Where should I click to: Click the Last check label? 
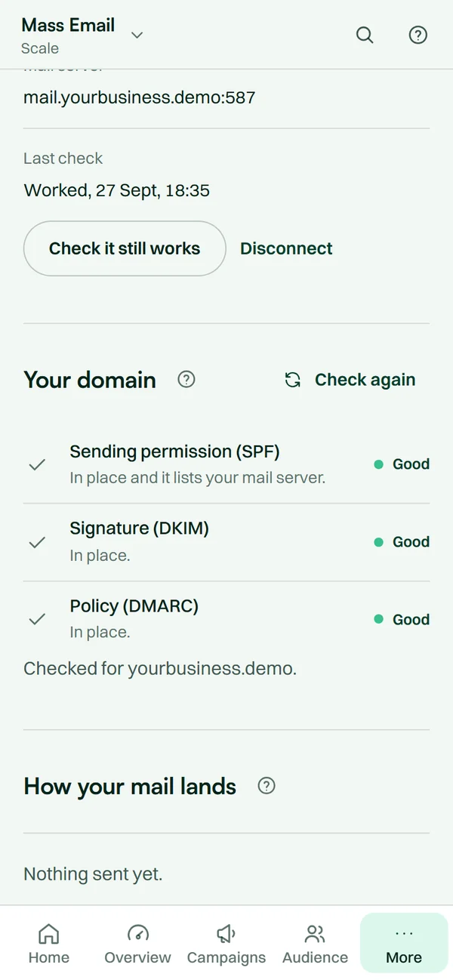pos(63,159)
